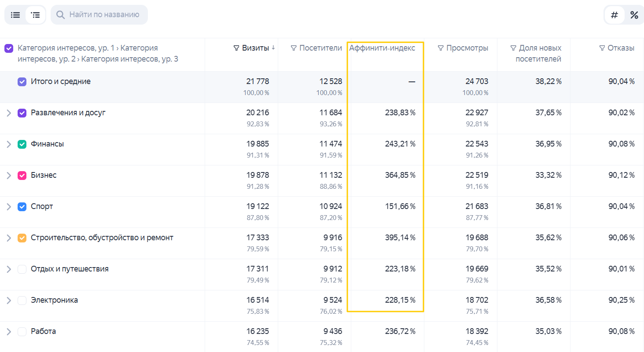Select the Спорт row label
This screenshot has width=644, height=352.
[42, 206]
